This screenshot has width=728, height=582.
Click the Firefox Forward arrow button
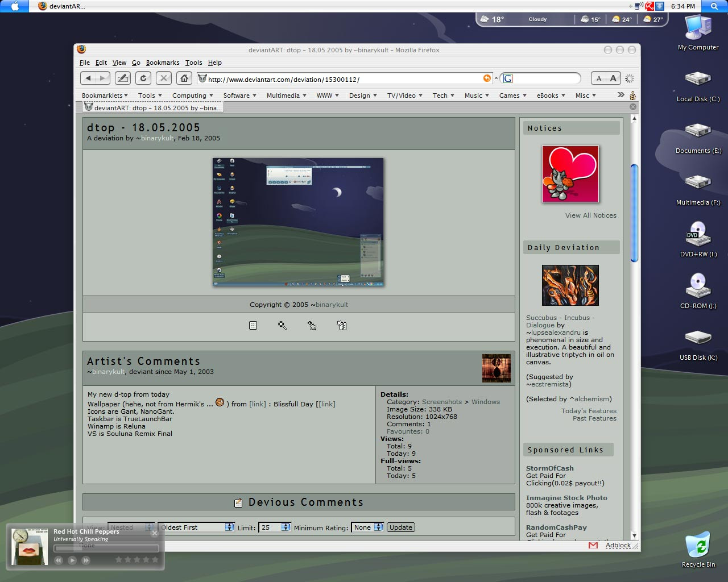coord(102,78)
